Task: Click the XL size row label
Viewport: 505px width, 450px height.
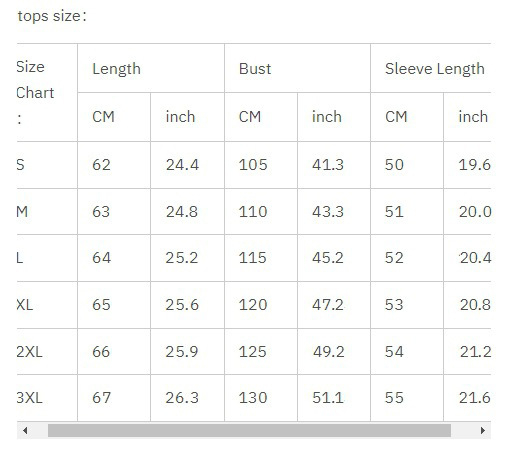Action: [25, 305]
